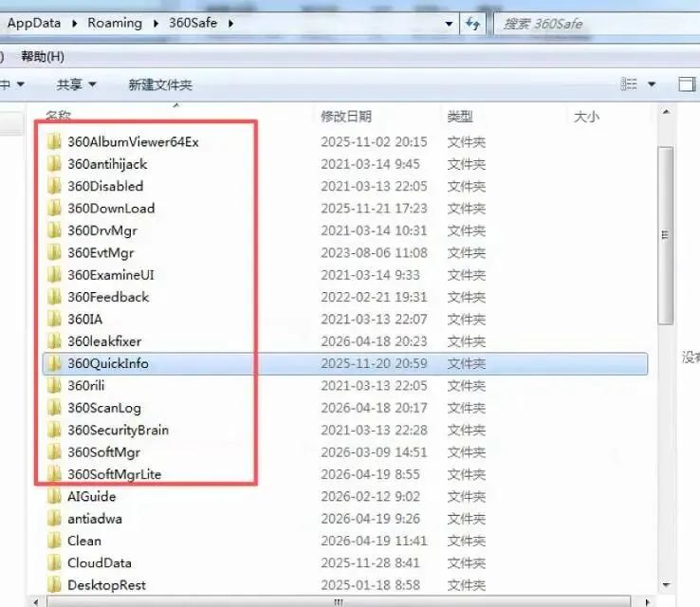Select the CloudData folder icon
The height and width of the screenshot is (607, 700).
[54, 562]
